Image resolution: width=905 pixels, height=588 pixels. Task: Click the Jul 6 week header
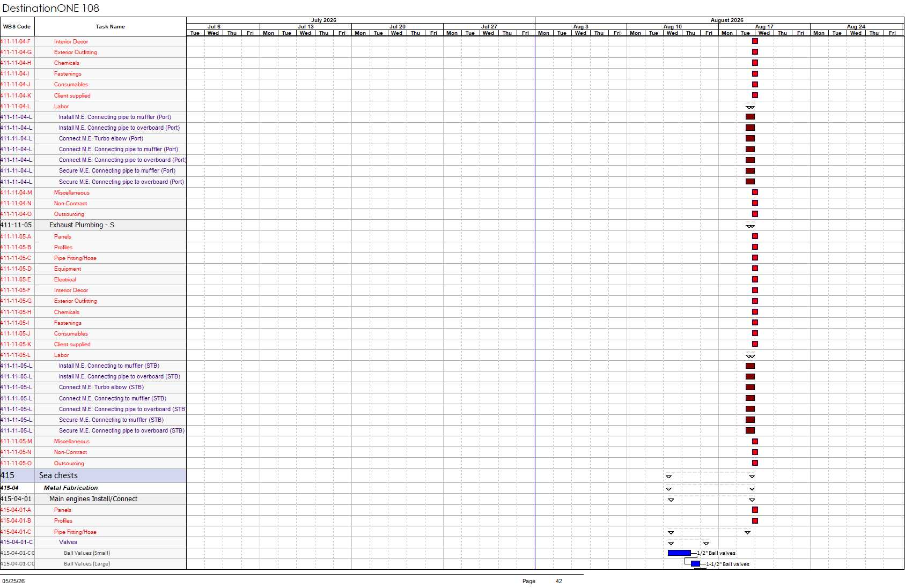pos(214,26)
